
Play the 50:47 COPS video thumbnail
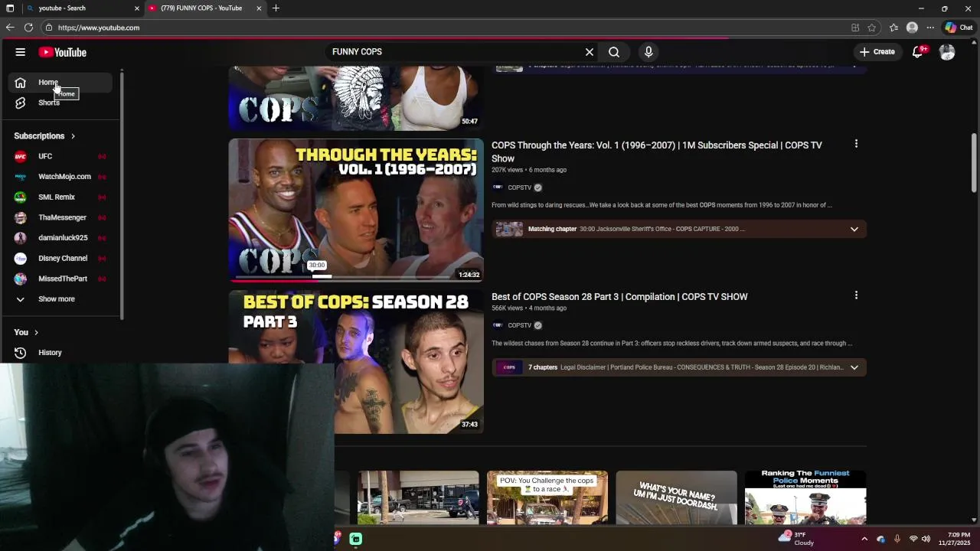[x=356, y=98]
